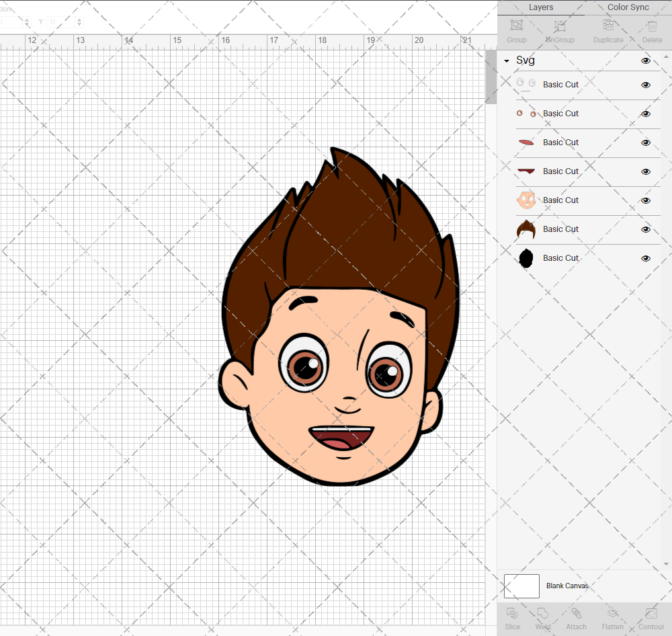
Task: Hide the brown iris Basic Cut layer
Action: coord(645,114)
